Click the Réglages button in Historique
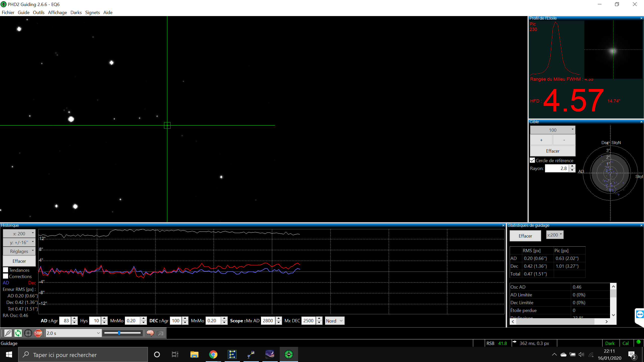This screenshot has width=644, height=362. pyautogui.click(x=19, y=251)
